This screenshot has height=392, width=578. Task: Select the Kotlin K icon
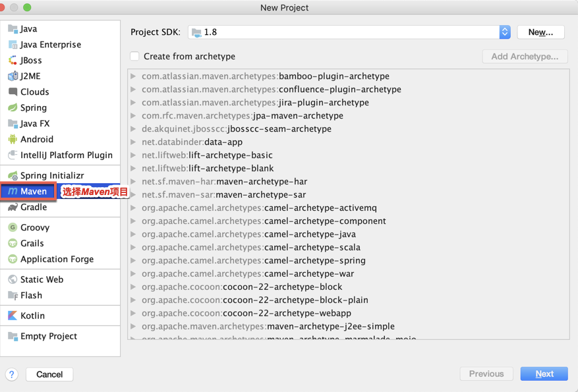coord(13,316)
